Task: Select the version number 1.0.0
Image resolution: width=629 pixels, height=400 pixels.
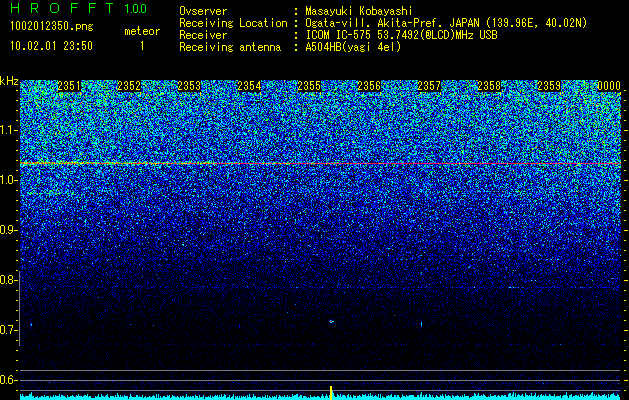Action: 136,8
